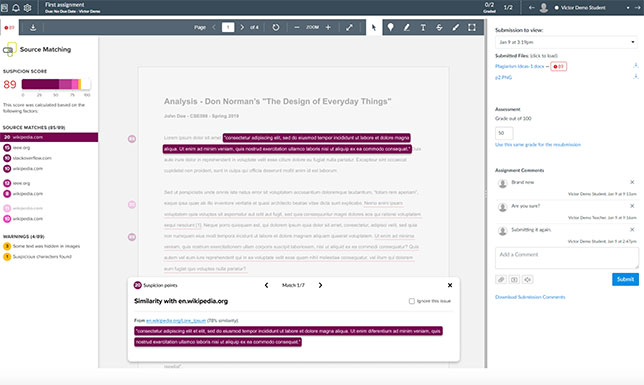Open the Victor Demo Student selector dropdown
This screenshot has width=644, height=385.
point(591,7)
